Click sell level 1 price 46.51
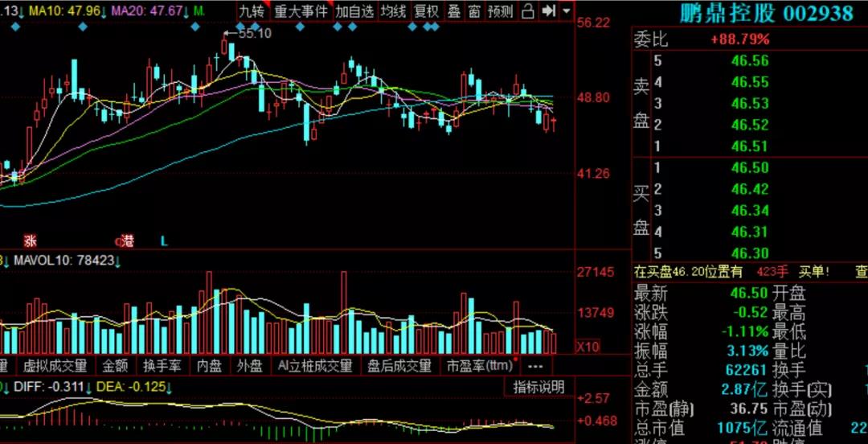 click(x=750, y=146)
